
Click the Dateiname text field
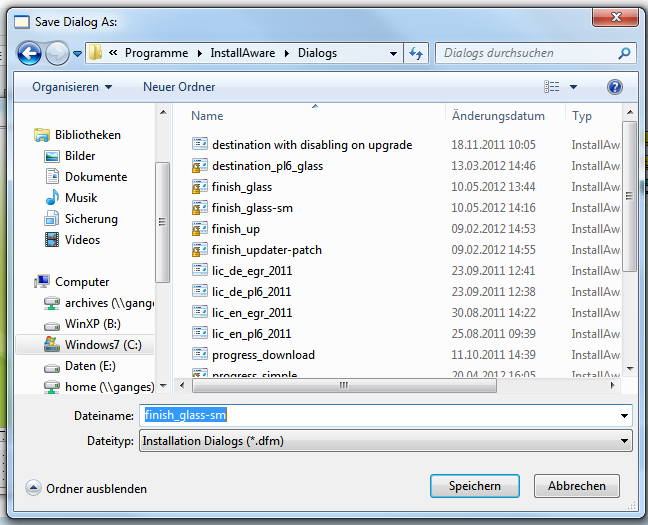pyautogui.click(x=378, y=415)
